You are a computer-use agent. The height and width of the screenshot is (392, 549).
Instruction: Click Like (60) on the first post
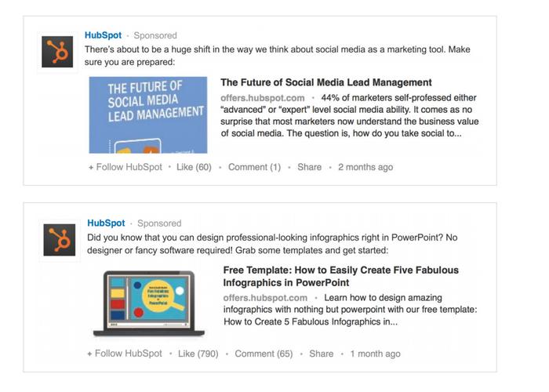194,167
